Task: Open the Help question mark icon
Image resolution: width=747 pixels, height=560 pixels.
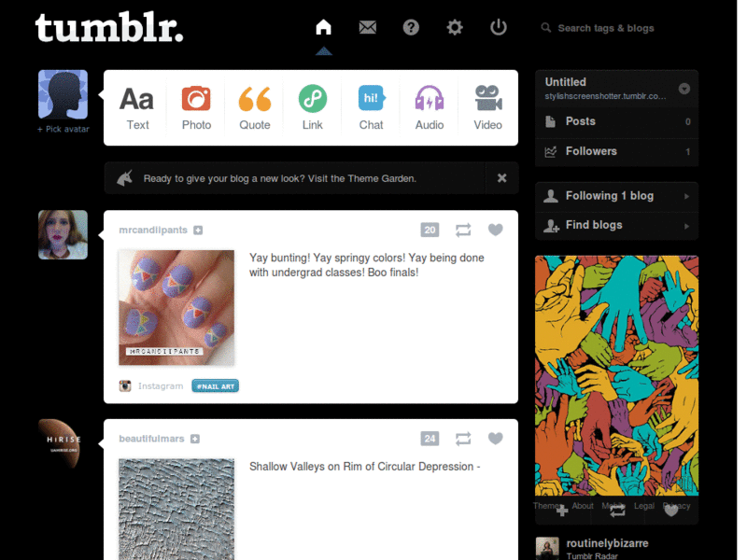Action: pyautogui.click(x=411, y=27)
